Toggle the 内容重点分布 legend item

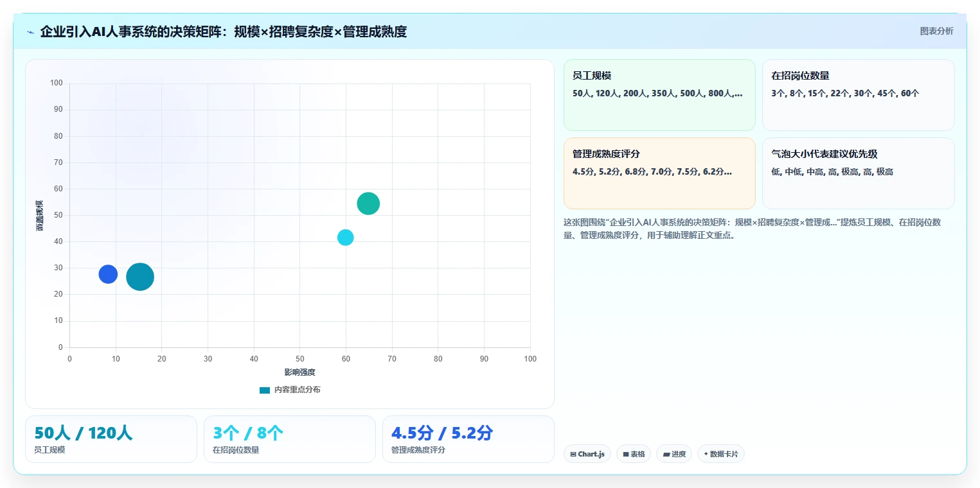tap(290, 390)
